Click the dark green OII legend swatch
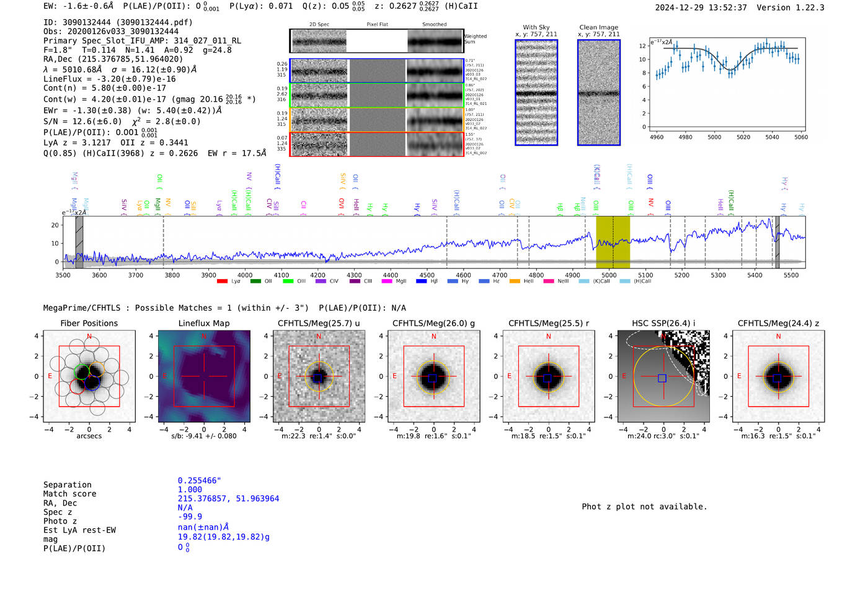 pyautogui.click(x=255, y=282)
